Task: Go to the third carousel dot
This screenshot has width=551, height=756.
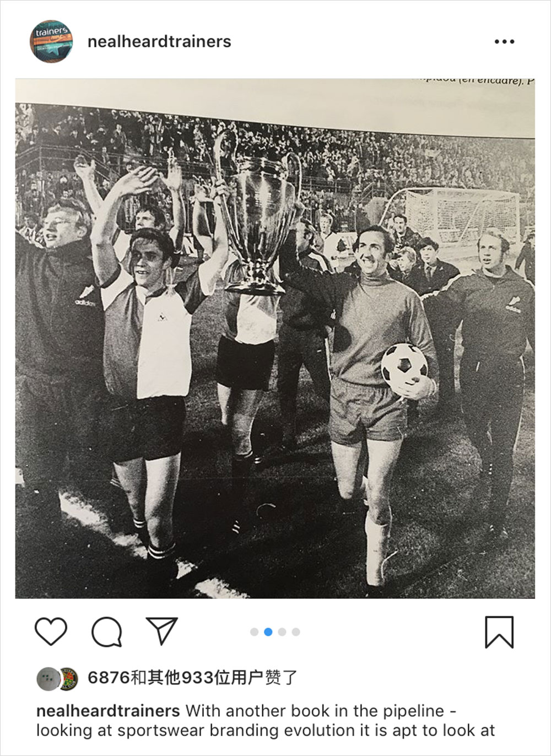Action: pyautogui.click(x=282, y=632)
